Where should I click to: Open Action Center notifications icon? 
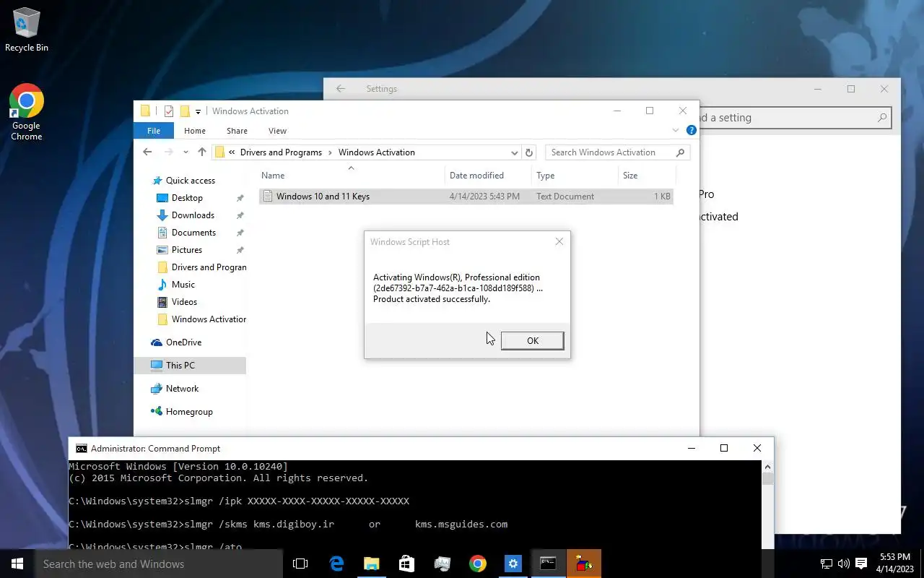coord(860,564)
